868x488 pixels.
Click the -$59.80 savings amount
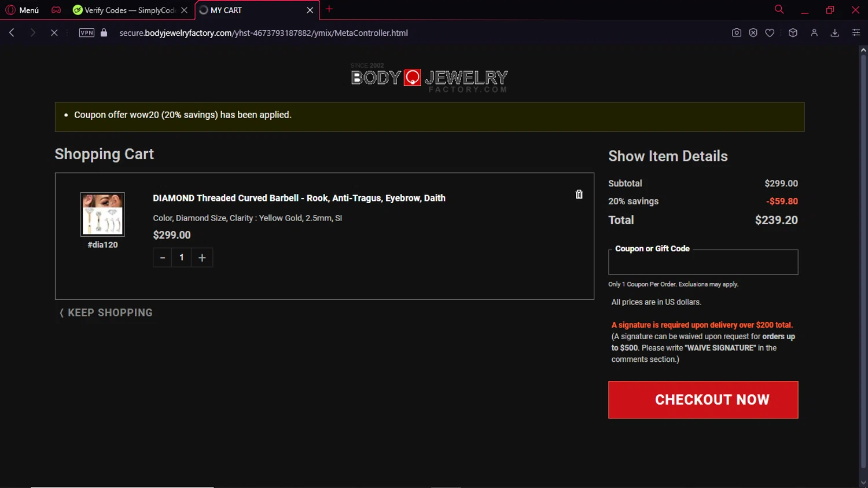(782, 201)
